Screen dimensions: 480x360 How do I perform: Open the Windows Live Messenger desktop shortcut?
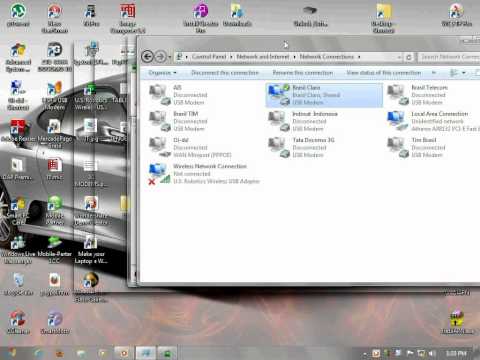point(18,250)
